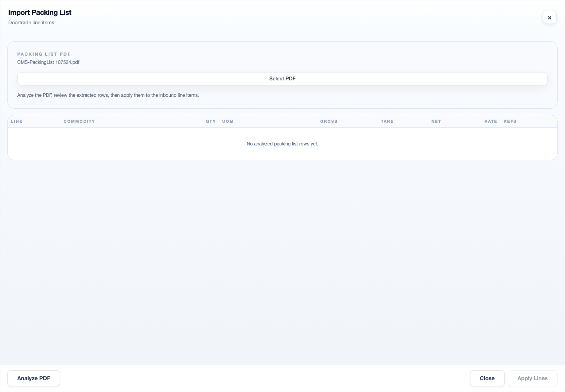Click the REFS column header
Image resolution: width=565 pixels, height=392 pixels.
click(x=510, y=122)
